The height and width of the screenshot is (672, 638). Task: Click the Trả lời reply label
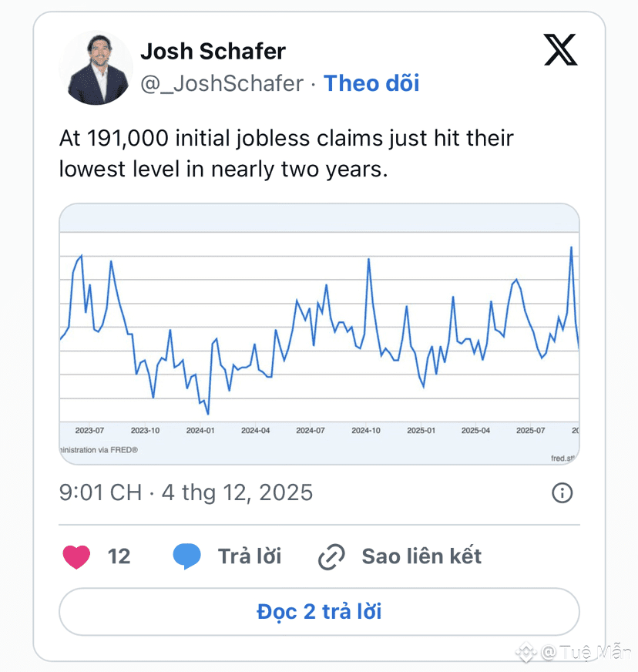click(x=249, y=556)
